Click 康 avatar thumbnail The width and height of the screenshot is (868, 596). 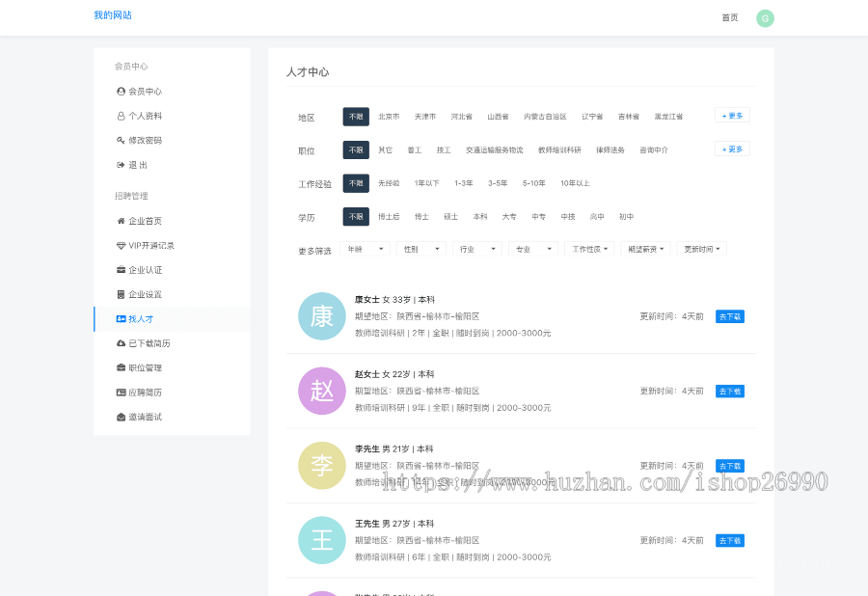click(x=321, y=316)
